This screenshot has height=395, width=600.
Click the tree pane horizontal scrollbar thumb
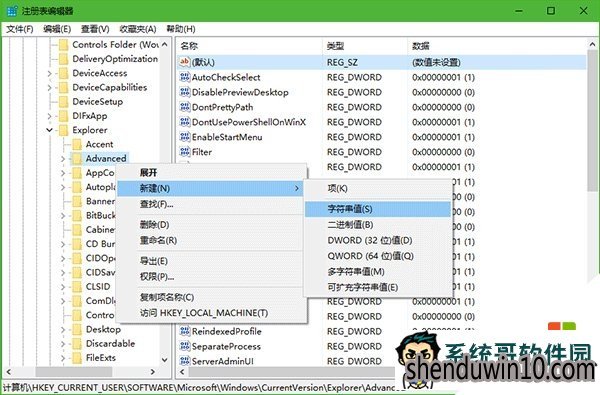click(x=74, y=372)
